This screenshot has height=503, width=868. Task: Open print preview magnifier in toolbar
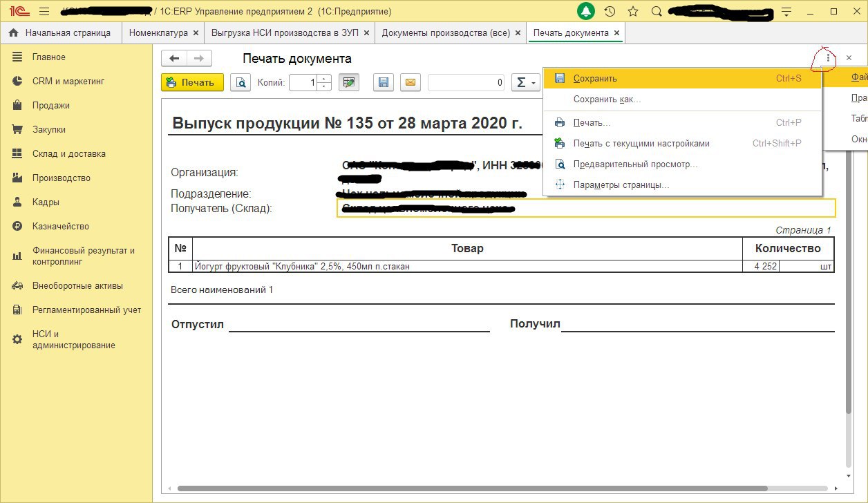[240, 83]
